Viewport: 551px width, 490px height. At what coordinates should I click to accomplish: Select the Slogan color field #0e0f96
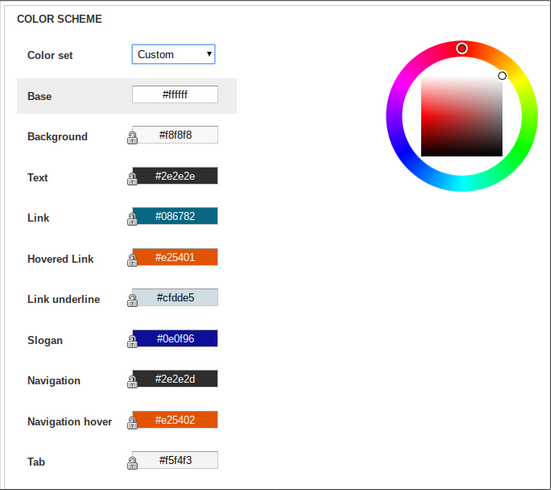(175, 338)
